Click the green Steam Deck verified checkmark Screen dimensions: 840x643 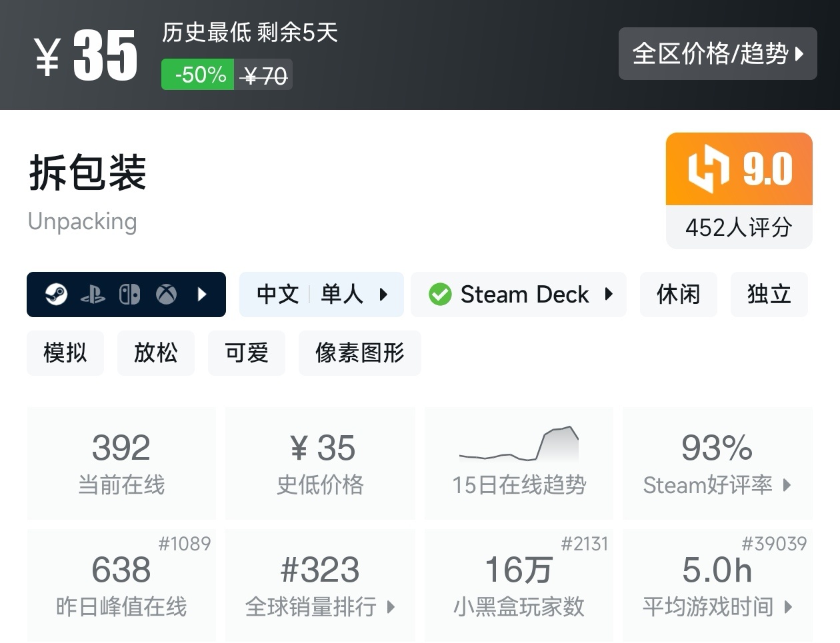click(441, 294)
